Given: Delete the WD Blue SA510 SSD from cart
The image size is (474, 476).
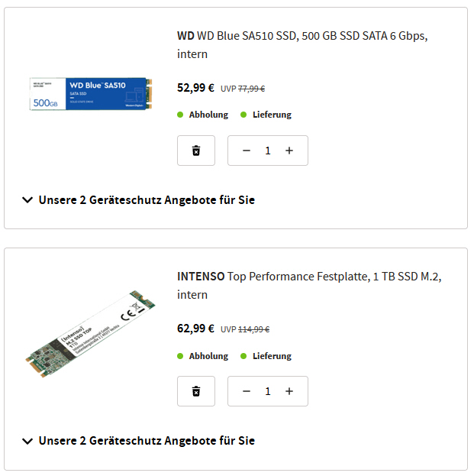Looking at the screenshot, I should (x=196, y=151).
